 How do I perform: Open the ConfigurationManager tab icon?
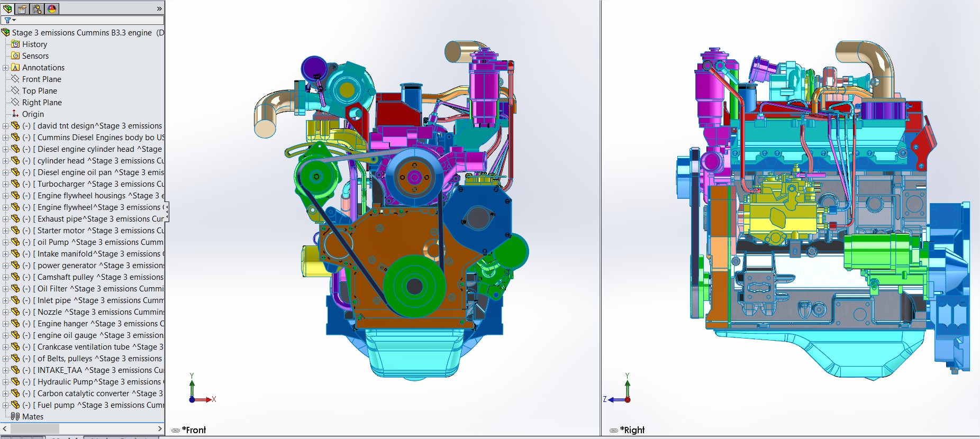point(37,8)
